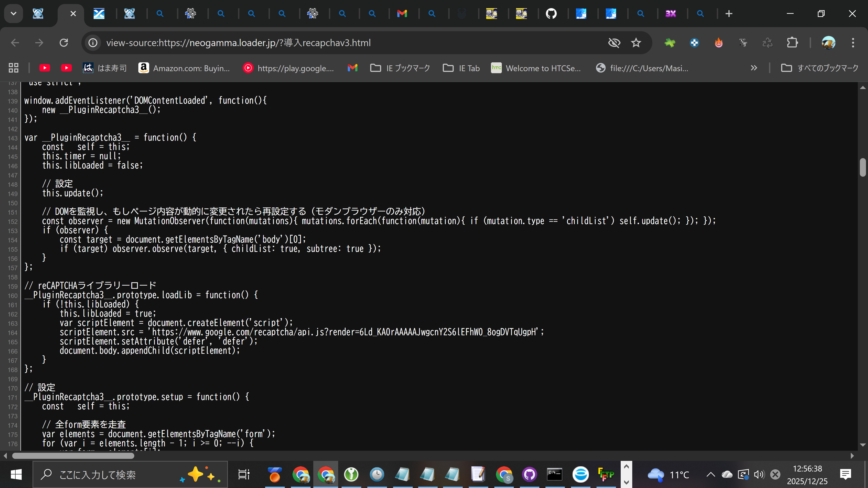Click the Windows taskbar search field
868x488 pixels.
98,474
